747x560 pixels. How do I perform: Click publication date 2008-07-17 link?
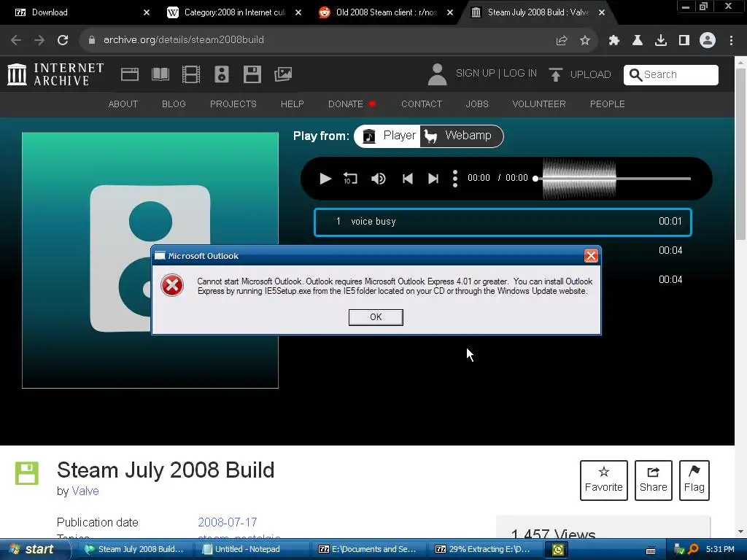[x=228, y=522]
